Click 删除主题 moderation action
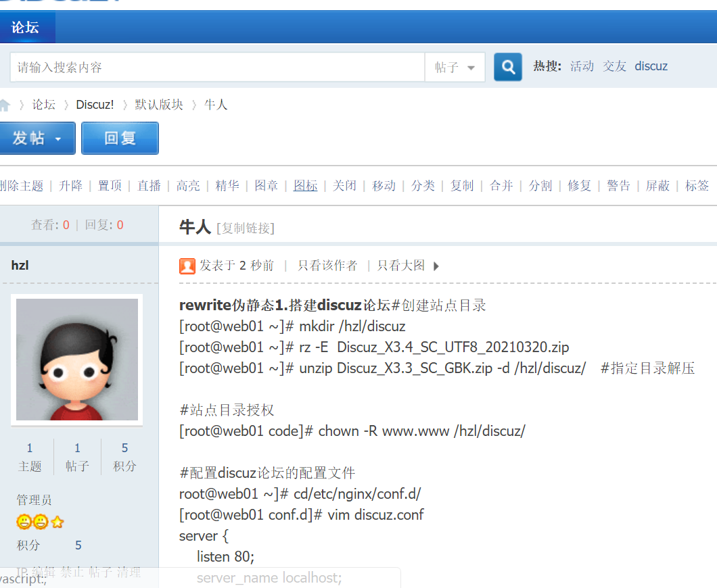This screenshot has height=588, width=717. coord(22,185)
